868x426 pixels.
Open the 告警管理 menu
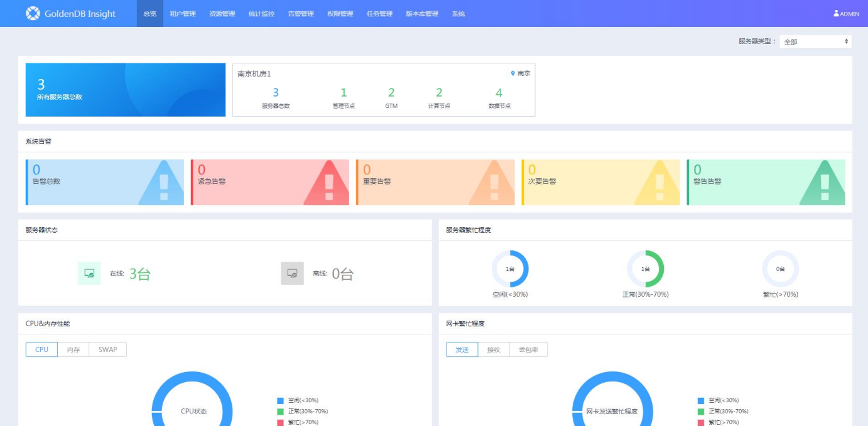tap(301, 14)
